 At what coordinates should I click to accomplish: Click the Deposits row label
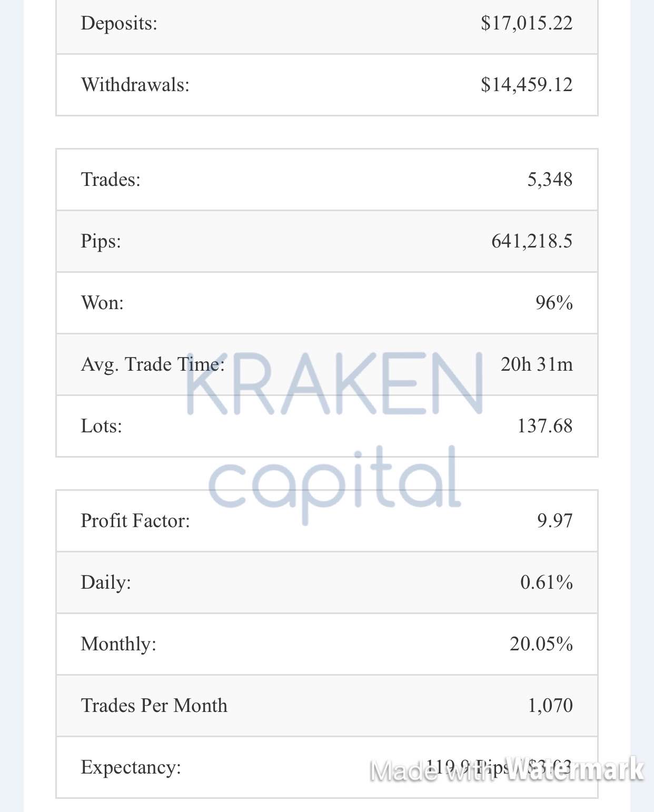[119, 23]
